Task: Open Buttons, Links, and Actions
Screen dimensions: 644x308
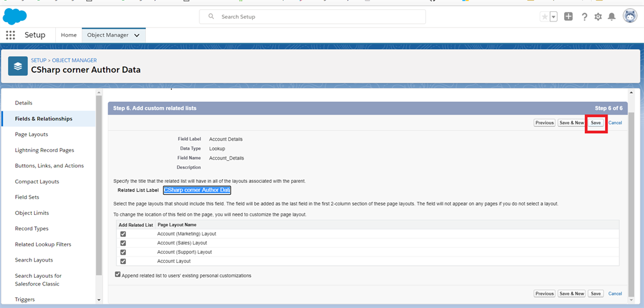Action: click(x=49, y=165)
